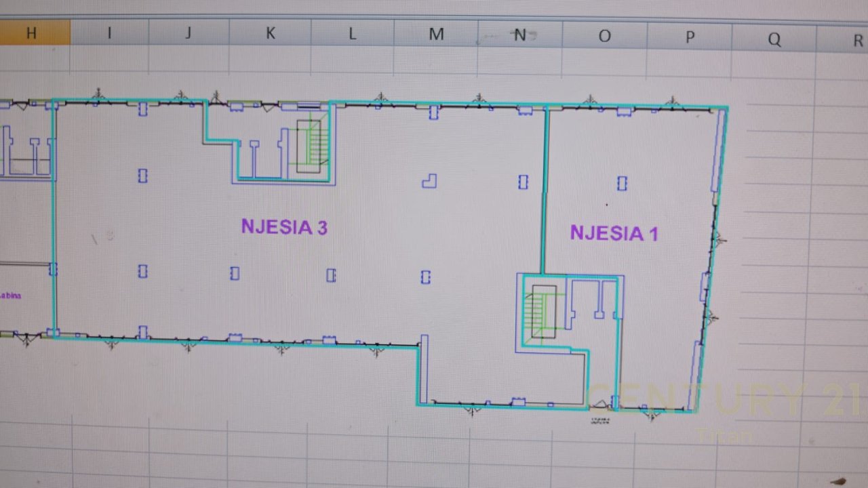Image resolution: width=868 pixels, height=488 pixels.
Task: Select column I header
Action: 109,33
